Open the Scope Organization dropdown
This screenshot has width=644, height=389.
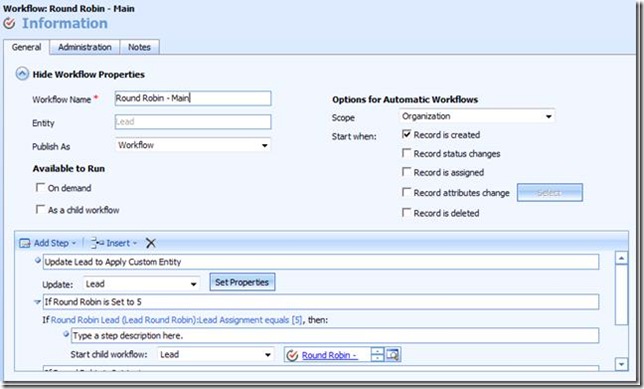(476, 116)
